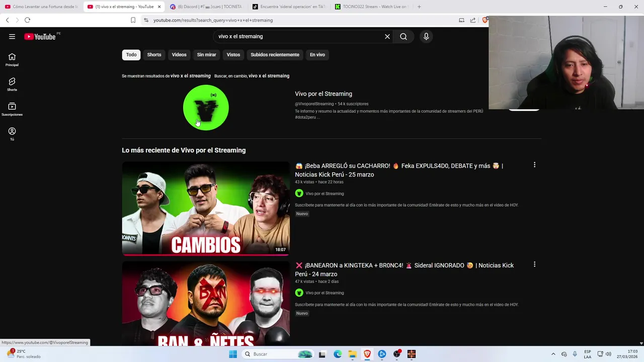Click channel name under BANEARON video
Viewport: 644px width, 362px height.
coord(325,293)
